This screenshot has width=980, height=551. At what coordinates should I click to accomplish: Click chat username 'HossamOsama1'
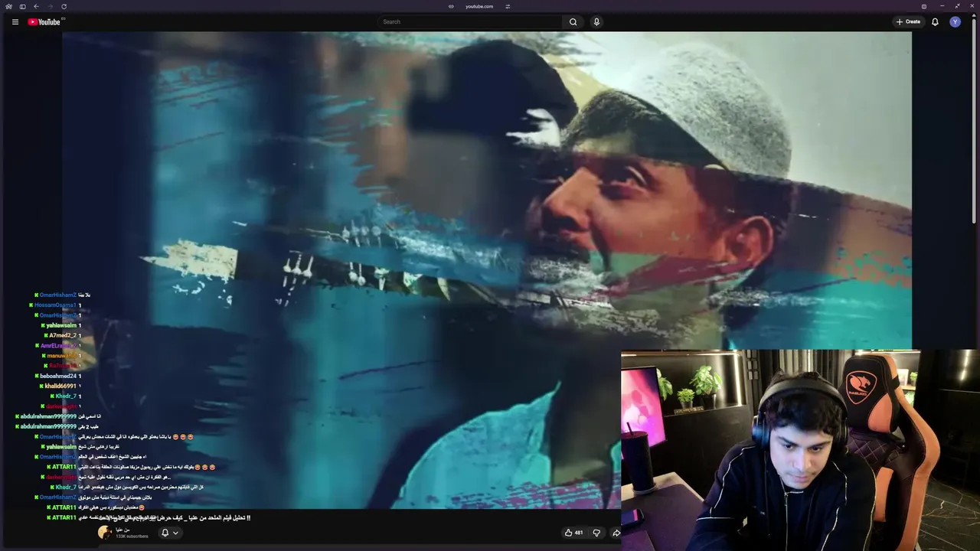coord(55,305)
